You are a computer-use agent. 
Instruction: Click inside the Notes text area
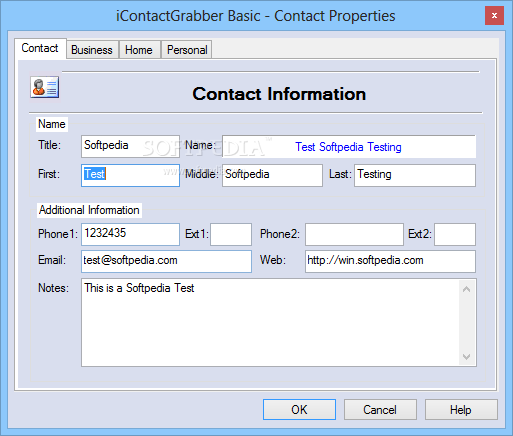270,323
